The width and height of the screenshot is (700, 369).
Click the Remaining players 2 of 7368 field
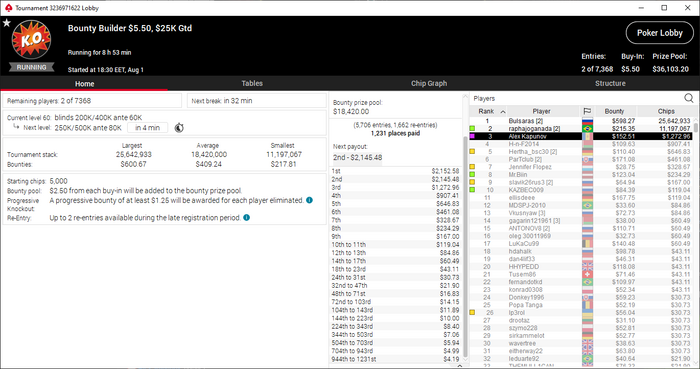point(92,101)
